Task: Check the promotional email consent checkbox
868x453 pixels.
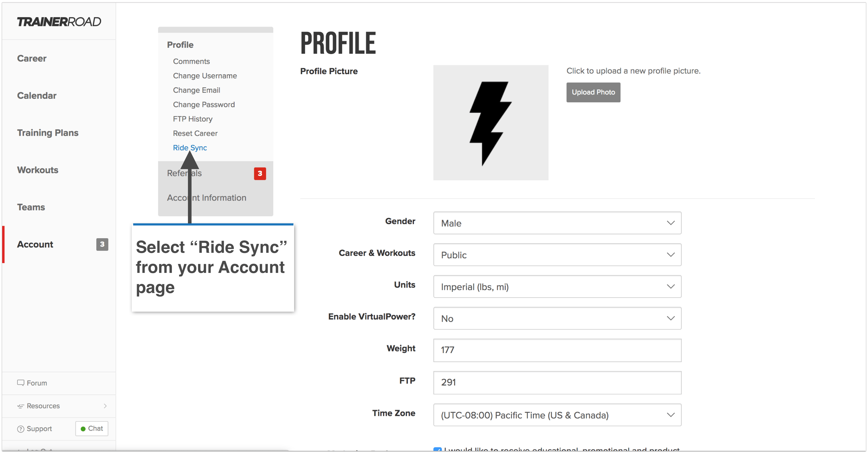Action: 438,449
